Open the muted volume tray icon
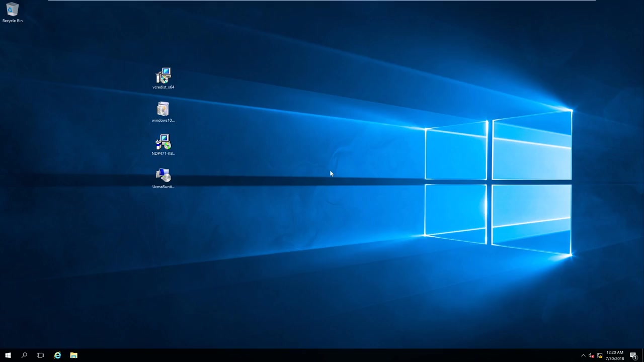 (x=591, y=355)
